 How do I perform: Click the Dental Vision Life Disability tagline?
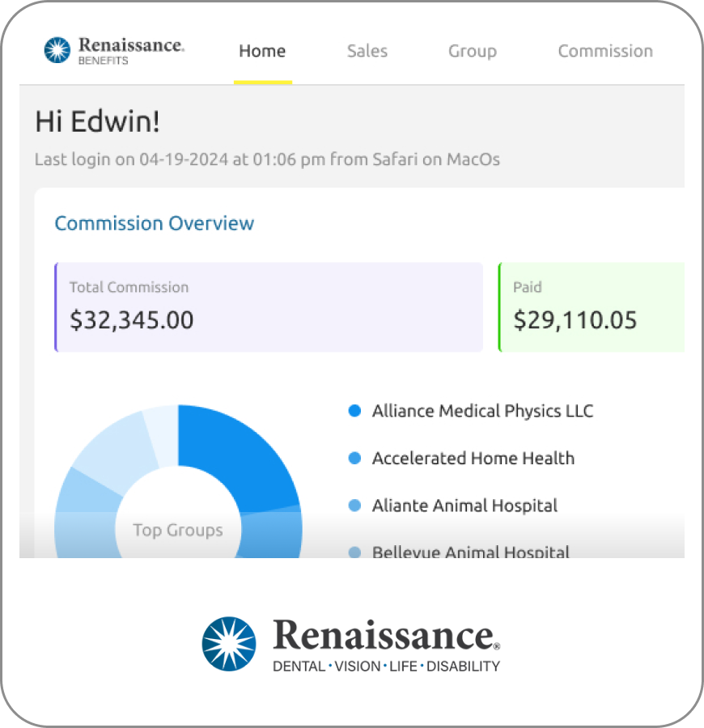tap(386, 667)
